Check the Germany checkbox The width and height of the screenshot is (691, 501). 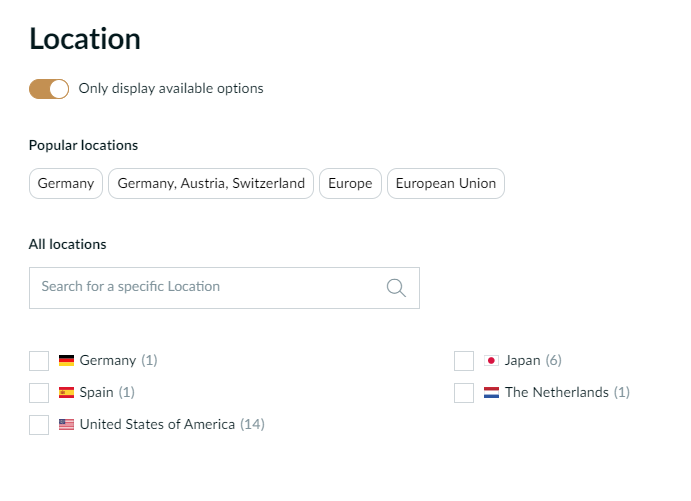point(39,361)
